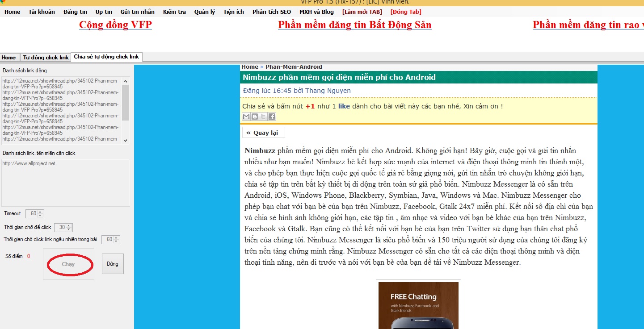Image resolution: width=644 pixels, height=329 pixels.
Task: Increase Thời gian chờ để click value
Action: (x=69, y=226)
